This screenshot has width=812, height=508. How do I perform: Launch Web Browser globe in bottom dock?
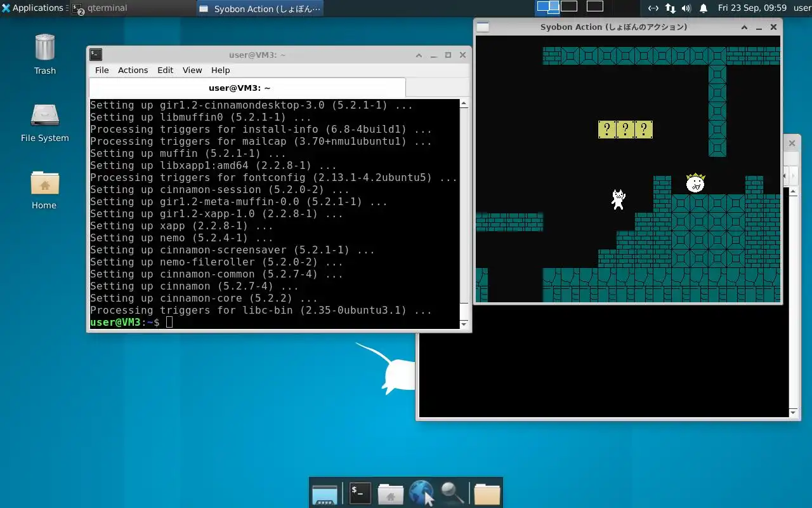421,492
